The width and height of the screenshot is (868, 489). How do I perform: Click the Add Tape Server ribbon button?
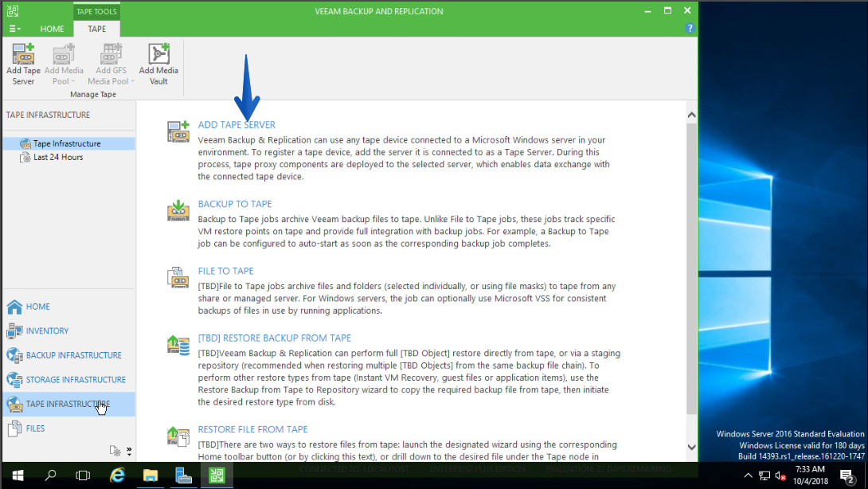pyautogui.click(x=23, y=65)
